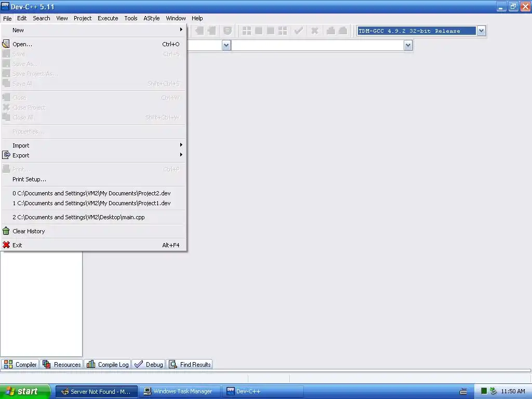Viewport: 532px width, 399px height.
Task: Switch to the Compile Log tab
Action: click(x=108, y=364)
